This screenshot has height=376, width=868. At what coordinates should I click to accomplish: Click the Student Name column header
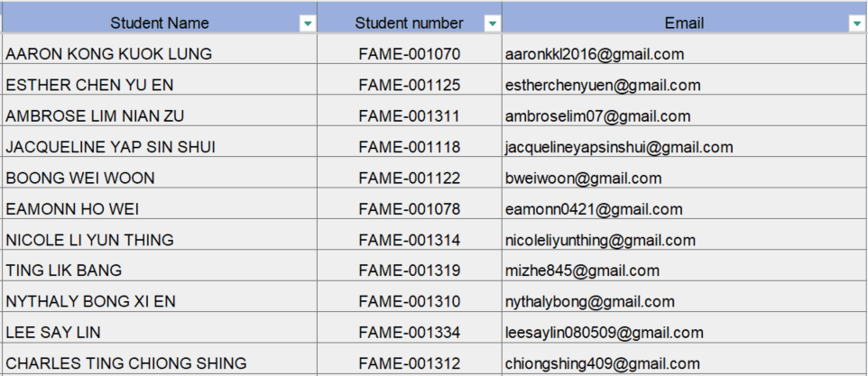[x=159, y=23]
